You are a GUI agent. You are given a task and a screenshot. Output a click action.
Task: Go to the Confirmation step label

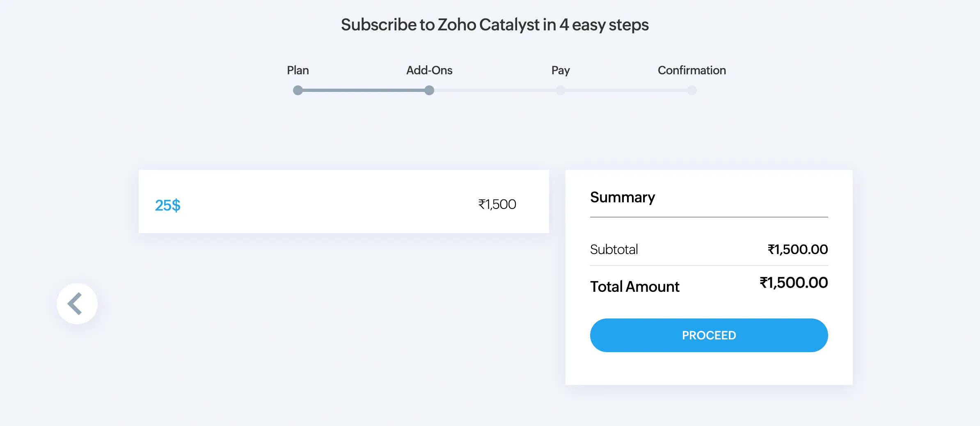pos(692,70)
